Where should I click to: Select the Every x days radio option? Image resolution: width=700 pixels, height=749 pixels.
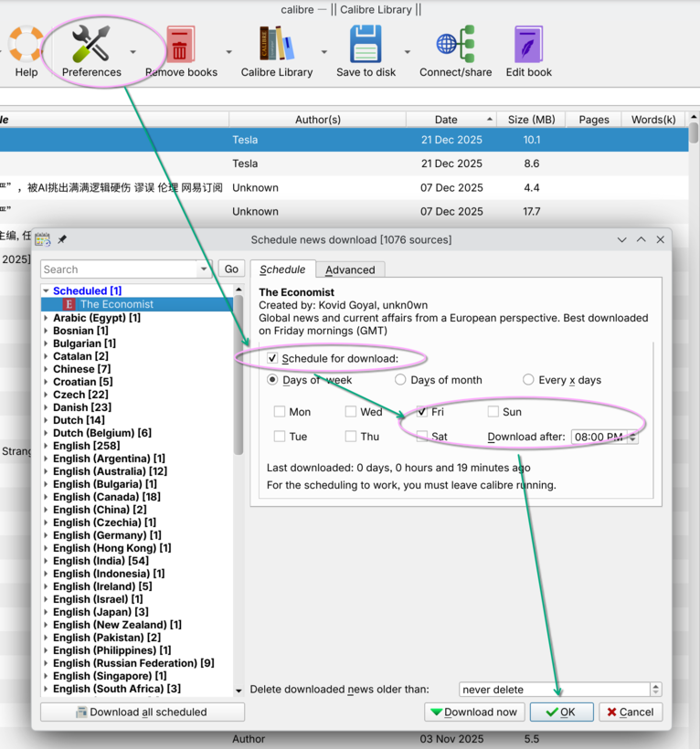point(528,380)
